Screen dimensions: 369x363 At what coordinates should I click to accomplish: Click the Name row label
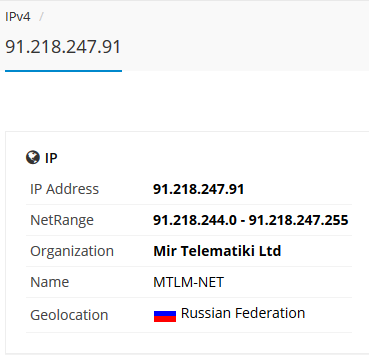click(x=50, y=282)
